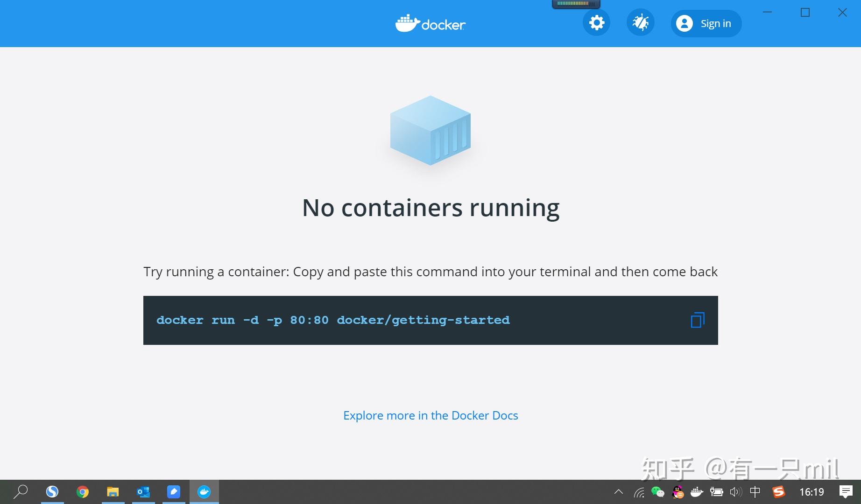Expand hidden system tray icons
The image size is (861, 504).
point(619,491)
